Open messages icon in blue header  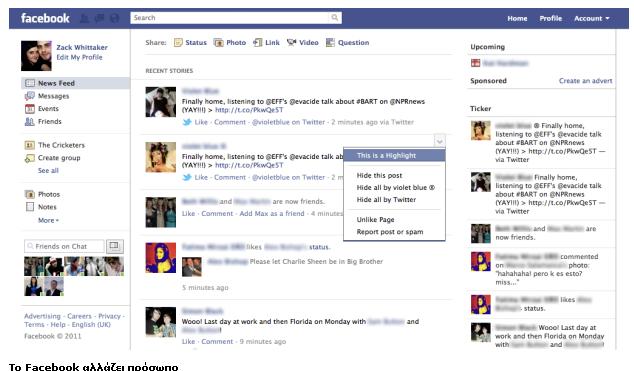[x=99, y=18]
